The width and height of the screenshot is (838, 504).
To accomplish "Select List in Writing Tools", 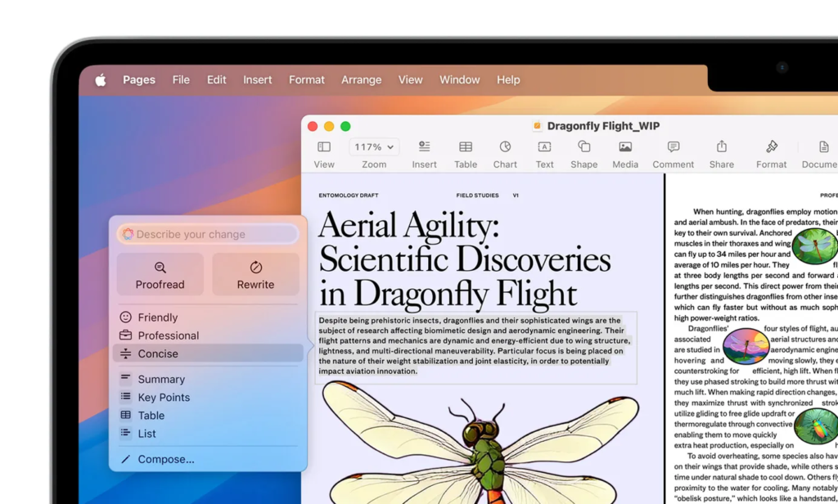I will (x=208, y=434).
